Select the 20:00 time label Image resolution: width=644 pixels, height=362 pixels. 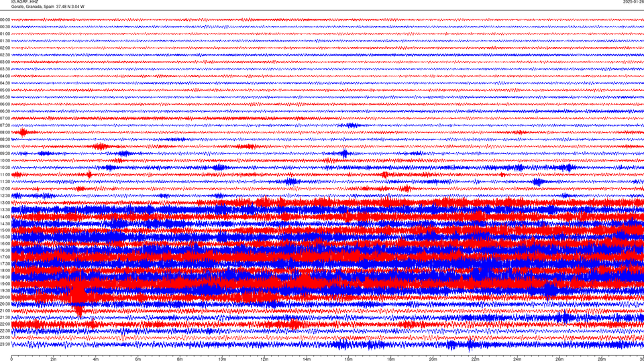pos(5,297)
